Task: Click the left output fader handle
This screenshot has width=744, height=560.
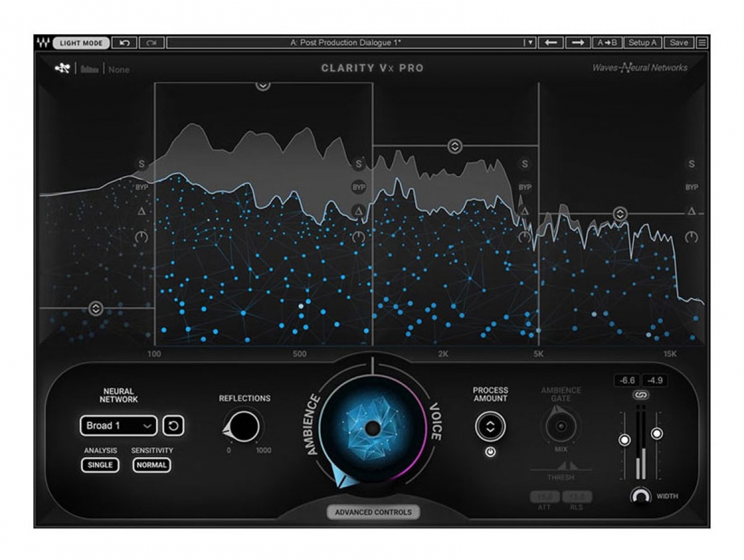Action: click(x=624, y=440)
